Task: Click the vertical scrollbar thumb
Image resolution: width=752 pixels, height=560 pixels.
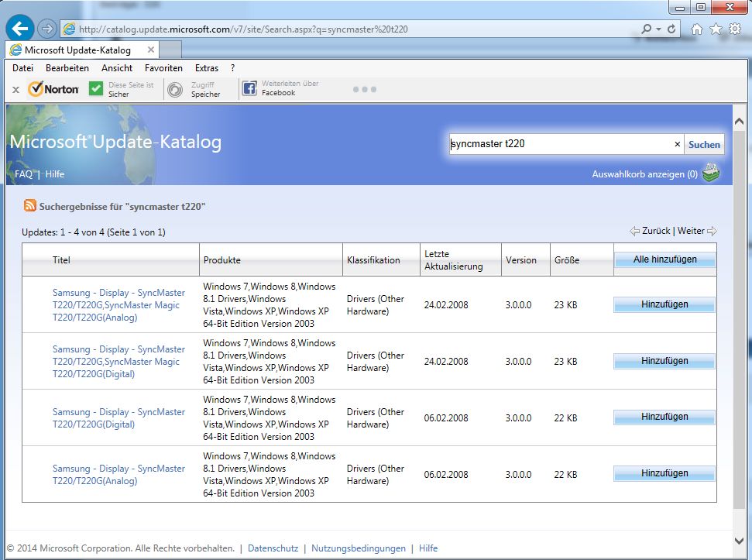Action: [740, 321]
